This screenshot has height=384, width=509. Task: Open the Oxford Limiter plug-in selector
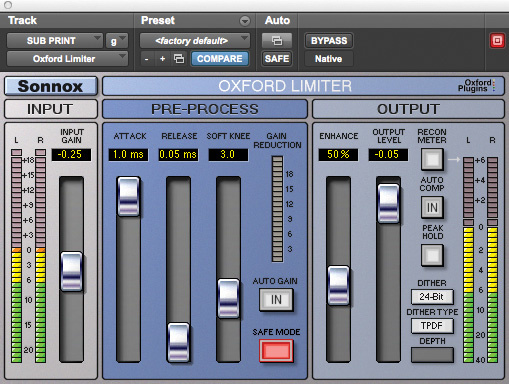click(67, 59)
